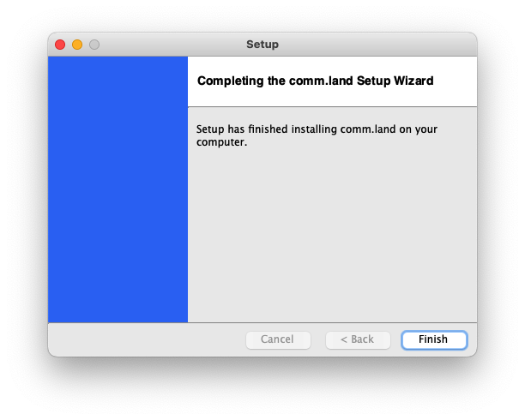525x420 pixels.
Task: Click empty gray content area below message
Action: pos(332,234)
